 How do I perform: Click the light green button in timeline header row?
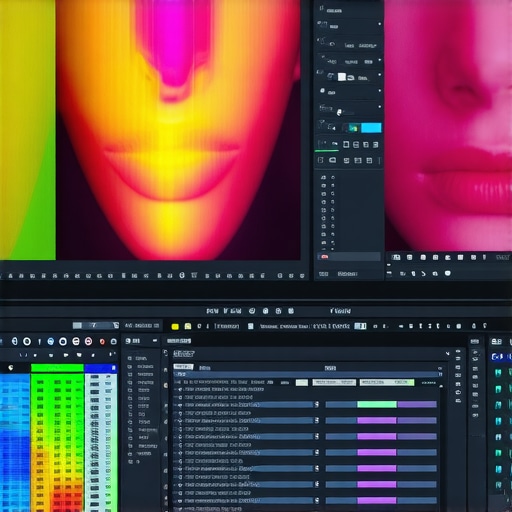point(387,382)
